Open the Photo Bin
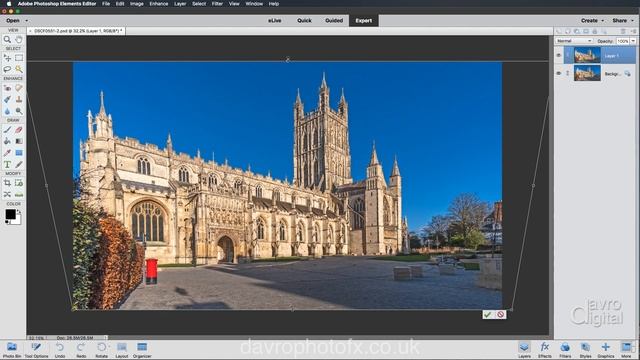This screenshot has height=360, width=640. (12, 350)
